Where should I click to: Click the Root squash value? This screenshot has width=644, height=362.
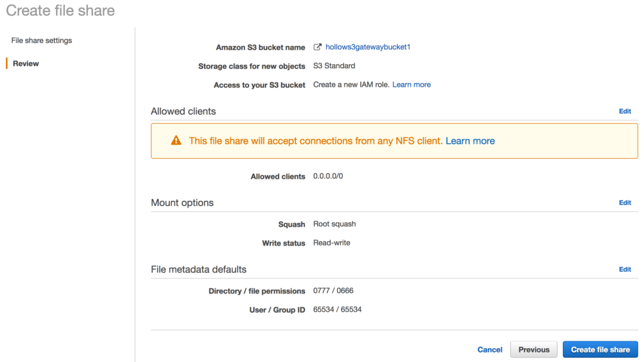pos(334,224)
